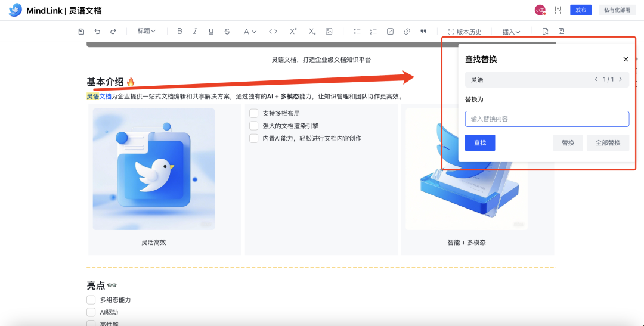The image size is (644, 326).
Task: Insert inline code with code icon
Action: pos(273,31)
